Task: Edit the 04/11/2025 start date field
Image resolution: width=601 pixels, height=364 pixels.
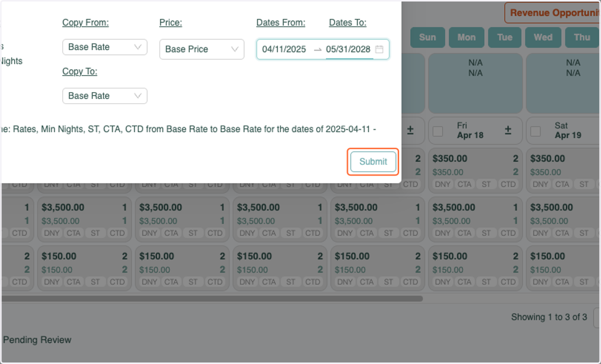Action: pyautogui.click(x=284, y=49)
